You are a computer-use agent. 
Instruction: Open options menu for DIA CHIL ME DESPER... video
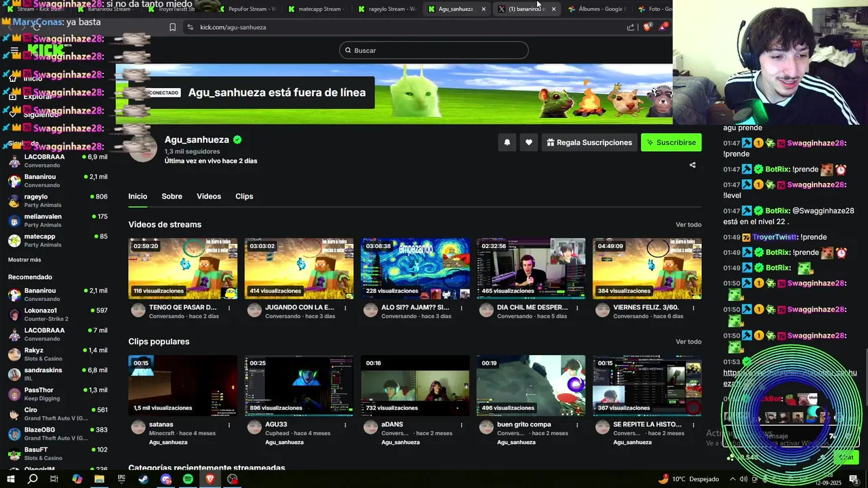(577, 308)
